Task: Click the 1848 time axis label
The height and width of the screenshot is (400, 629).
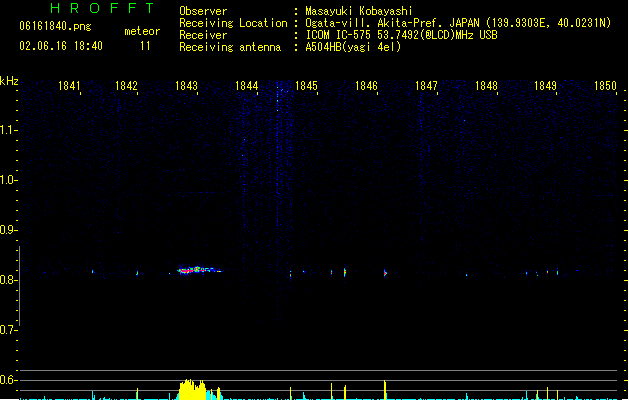Action: [486, 86]
